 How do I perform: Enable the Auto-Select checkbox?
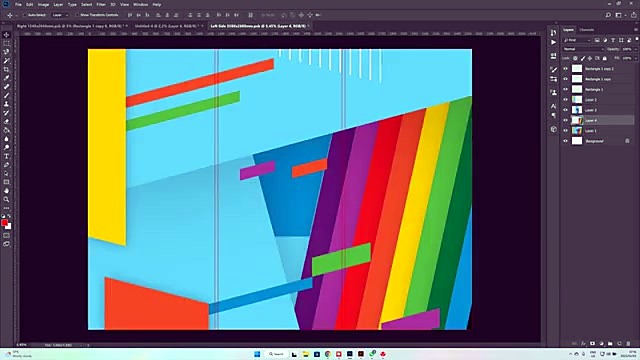(x=24, y=15)
